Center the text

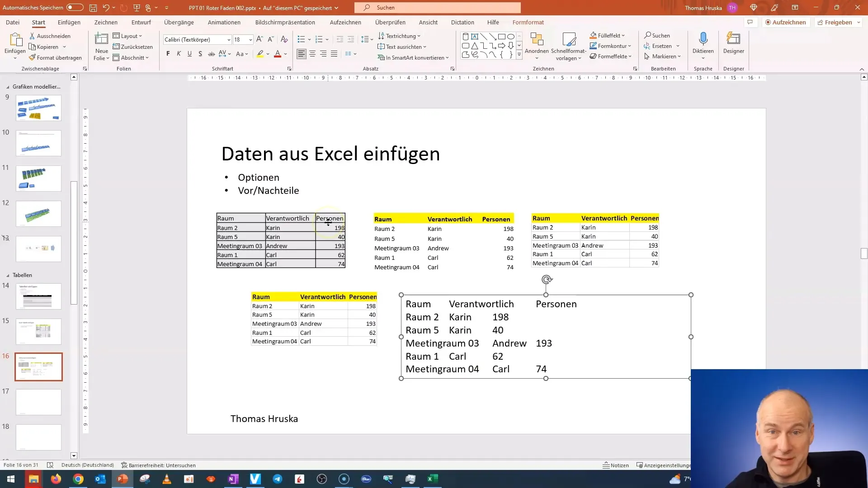[312, 54]
